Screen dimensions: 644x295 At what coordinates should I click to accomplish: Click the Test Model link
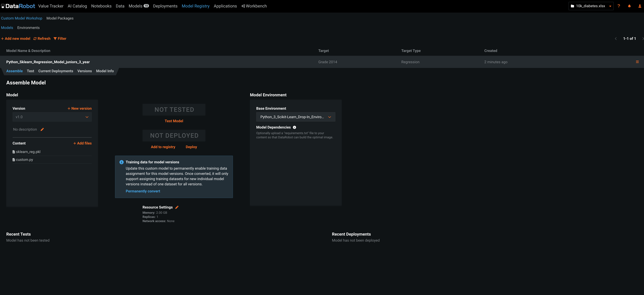coord(174,121)
